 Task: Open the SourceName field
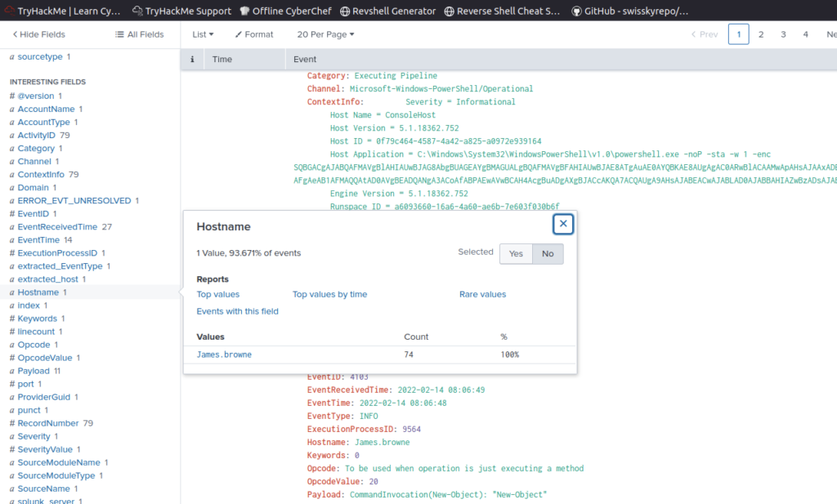point(43,488)
